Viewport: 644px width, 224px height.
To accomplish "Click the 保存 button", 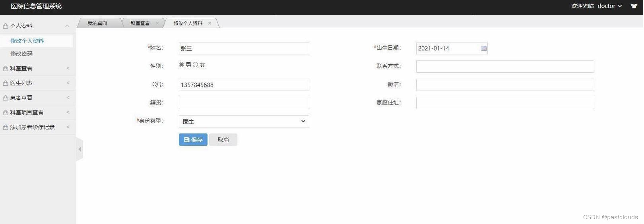I will 193,139.
